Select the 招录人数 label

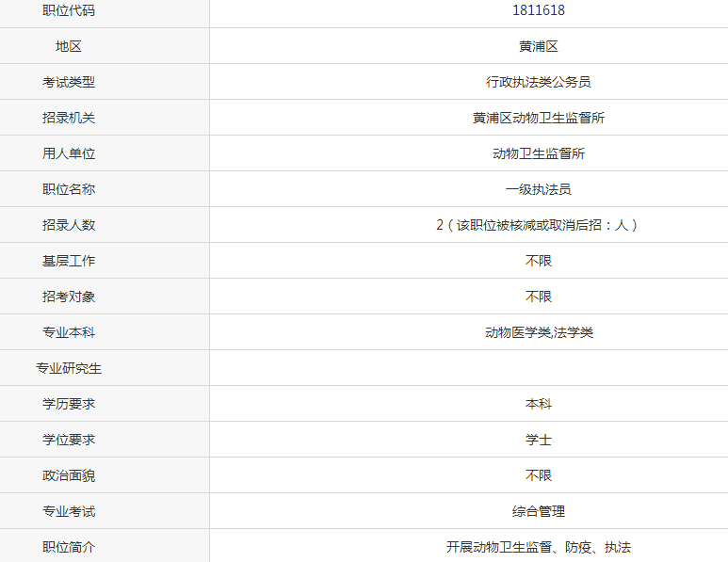click(x=69, y=225)
